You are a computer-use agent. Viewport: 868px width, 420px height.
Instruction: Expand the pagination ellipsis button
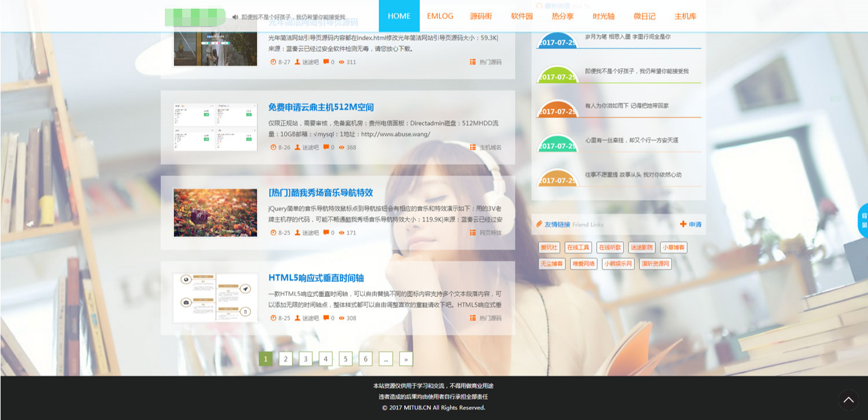386,359
